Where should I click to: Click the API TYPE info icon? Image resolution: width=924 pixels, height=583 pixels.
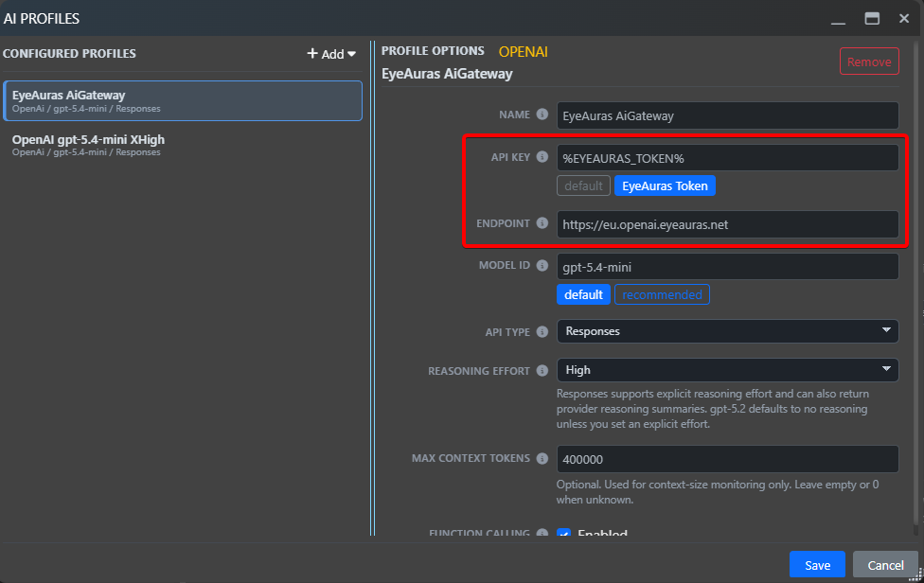pos(542,332)
